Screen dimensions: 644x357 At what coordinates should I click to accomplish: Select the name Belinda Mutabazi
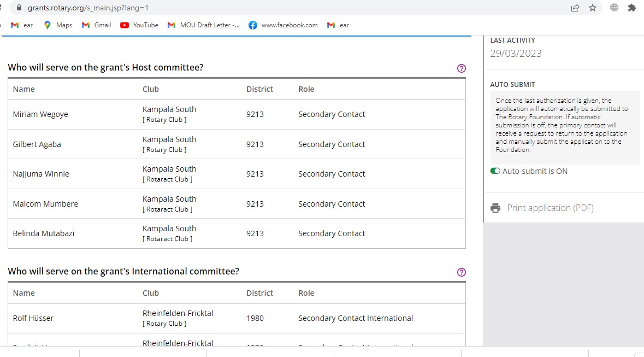[44, 233]
